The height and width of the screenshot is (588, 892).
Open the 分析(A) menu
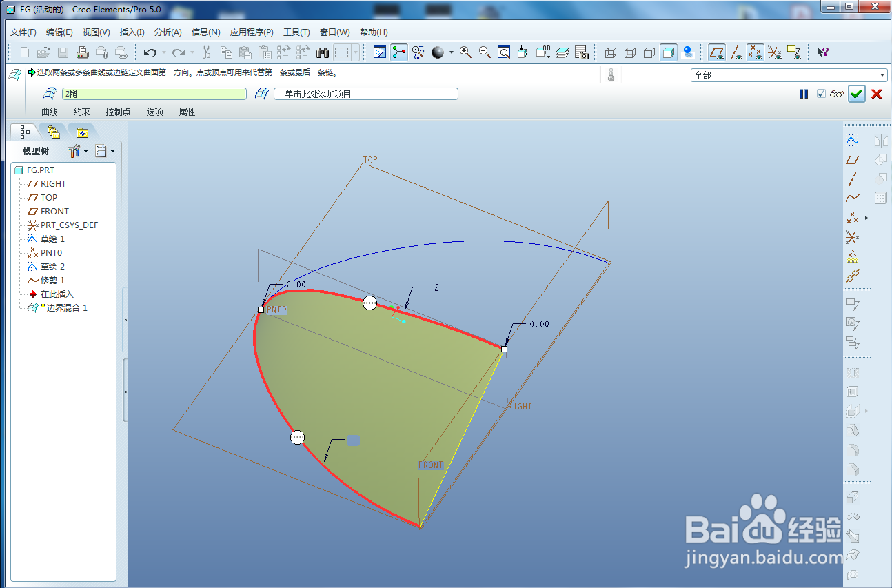click(168, 32)
